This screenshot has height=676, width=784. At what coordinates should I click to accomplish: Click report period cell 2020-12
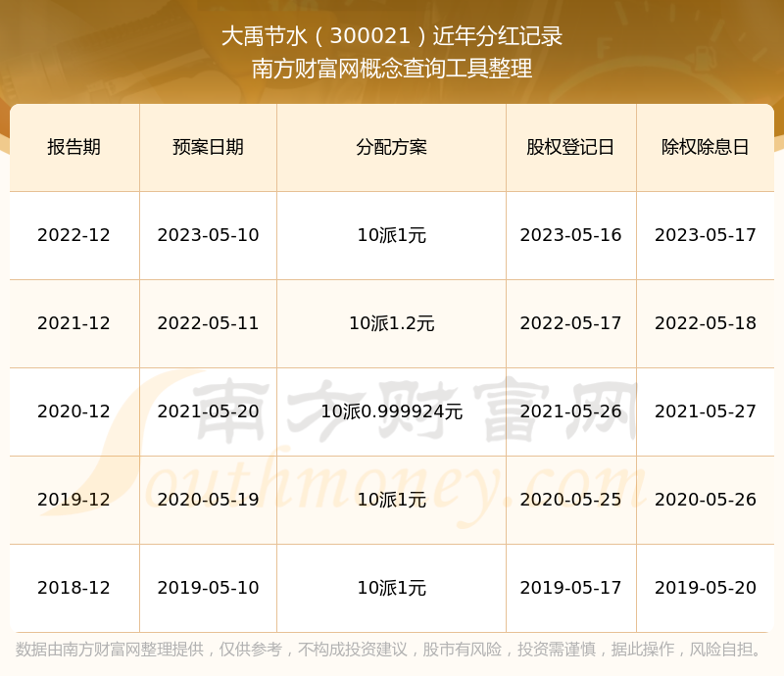(74, 411)
